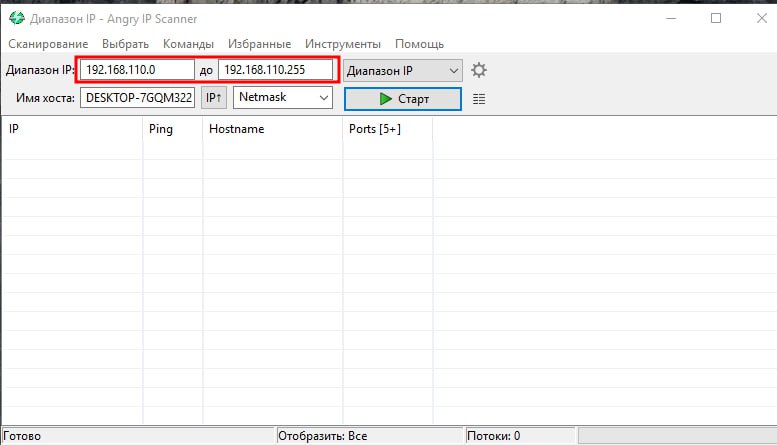Sort results by the IP column header
Screen dimensions: 777x445
pyautogui.click(x=70, y=129)
